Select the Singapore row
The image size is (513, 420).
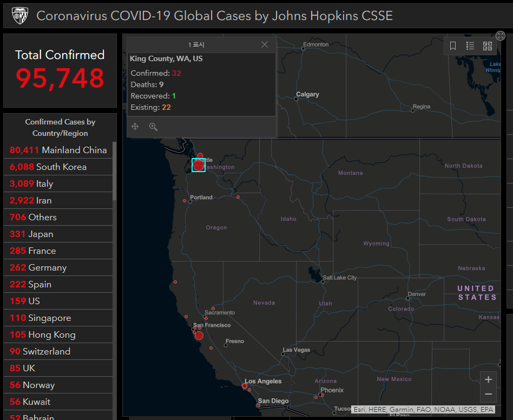pos(58,318)
